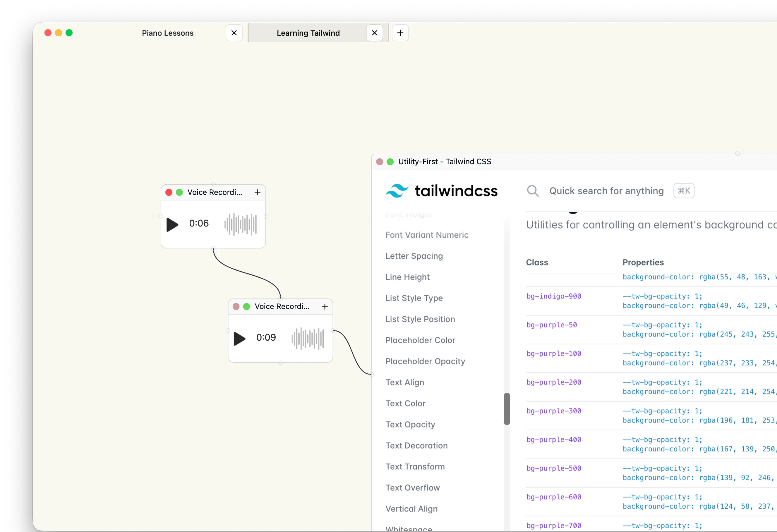
Task: Toggle the red indicator on the 0:09 recording card
Action: point(236,306)
